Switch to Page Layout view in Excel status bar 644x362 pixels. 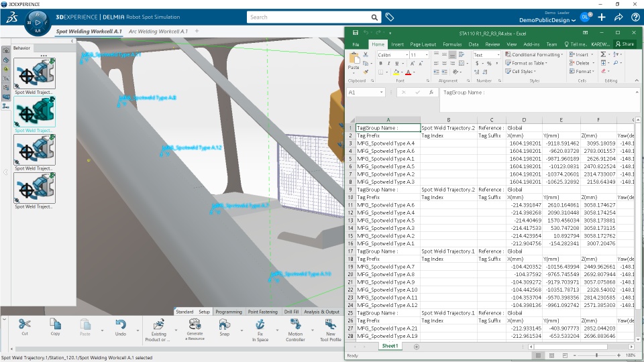pyautogui.click(x=551, y=355)
